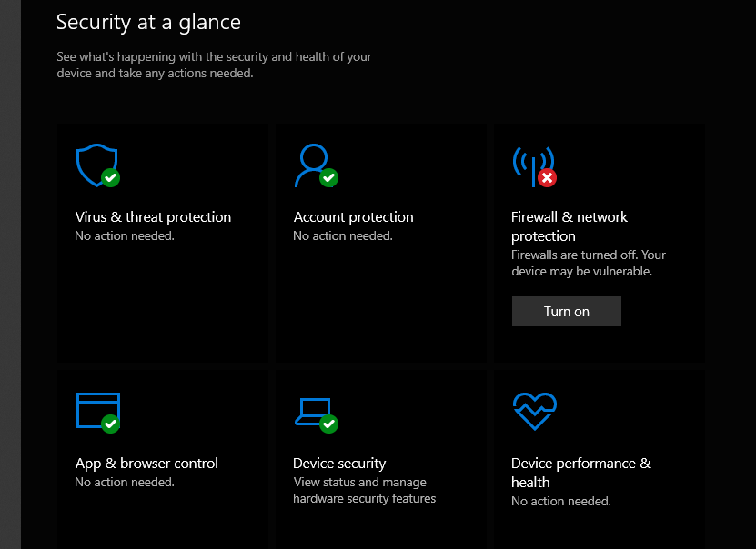Click 'View status and manage hardware' description
The image size is (756, 549).
364,490
